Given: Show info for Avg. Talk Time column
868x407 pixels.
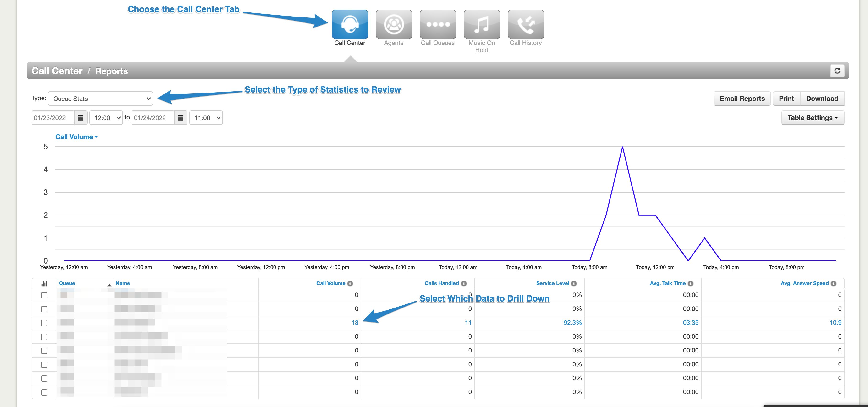Looking at the screenshot, I should 690,283.
